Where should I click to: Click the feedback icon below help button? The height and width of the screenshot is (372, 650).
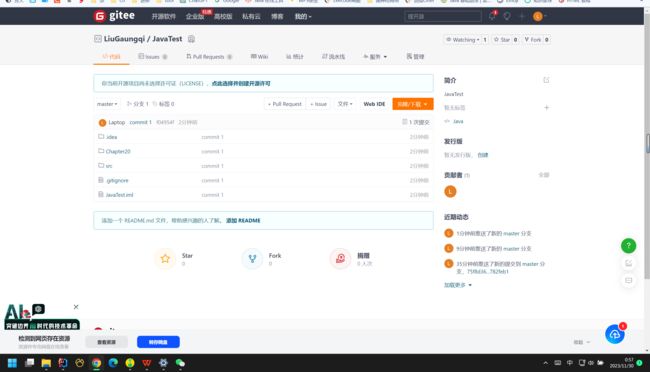pos(628,263)
